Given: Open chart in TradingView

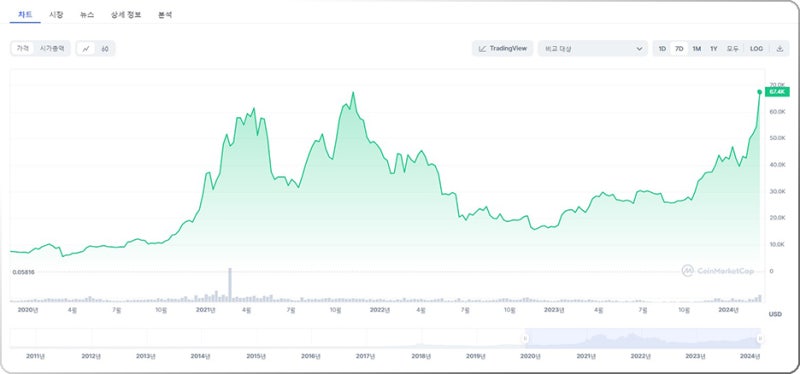Looking at the screenshot, I should (503, 48).
